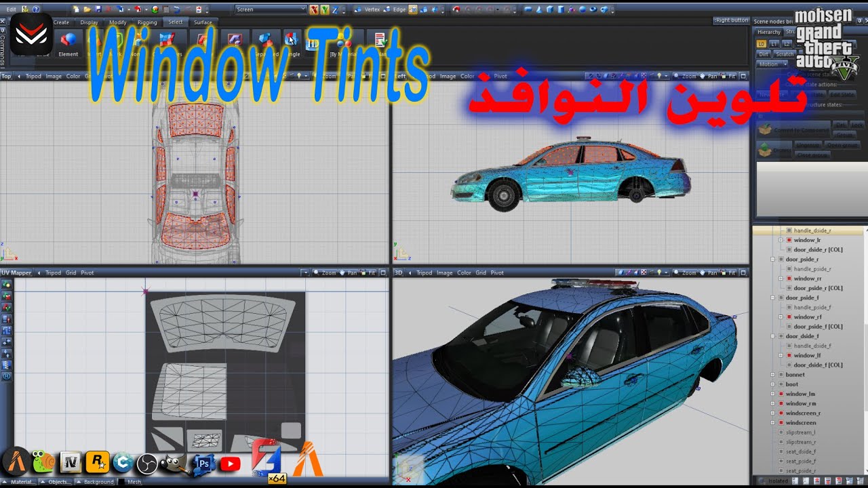Viewport: 868px width, 488px height.
Task: Switch to the Surface tab
Action: (x=203, y=22)
